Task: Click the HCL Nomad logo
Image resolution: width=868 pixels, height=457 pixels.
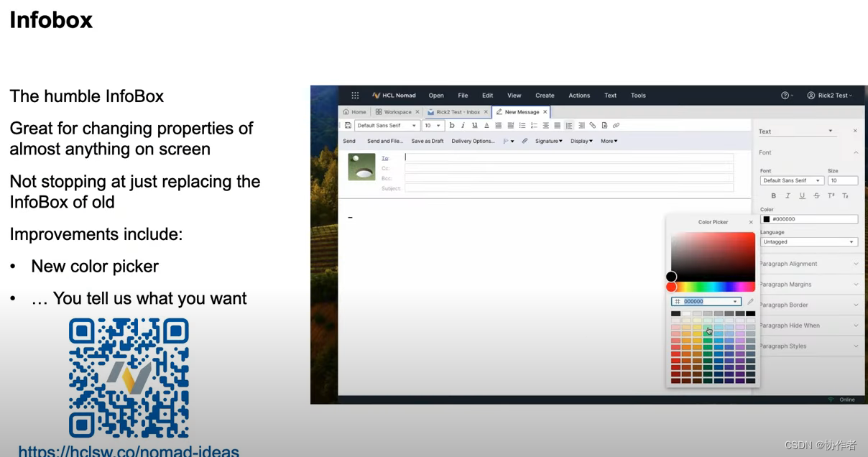Action: [x=394, y=96]
